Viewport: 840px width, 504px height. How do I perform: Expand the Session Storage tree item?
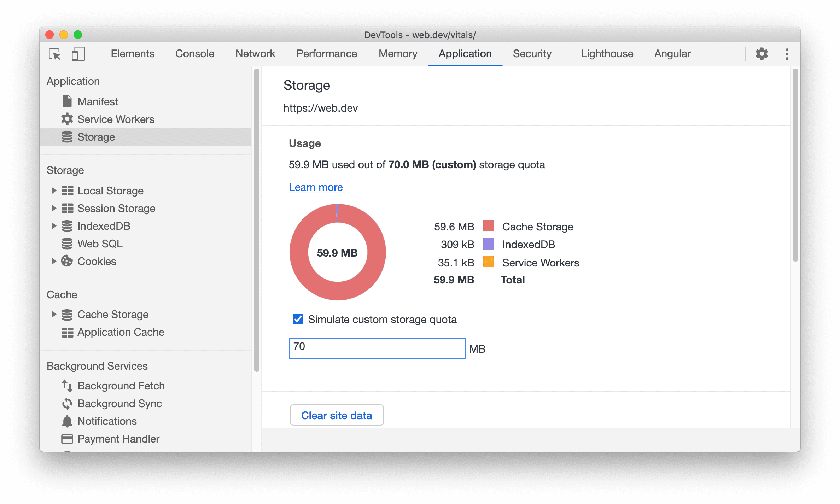coord(53,207)
